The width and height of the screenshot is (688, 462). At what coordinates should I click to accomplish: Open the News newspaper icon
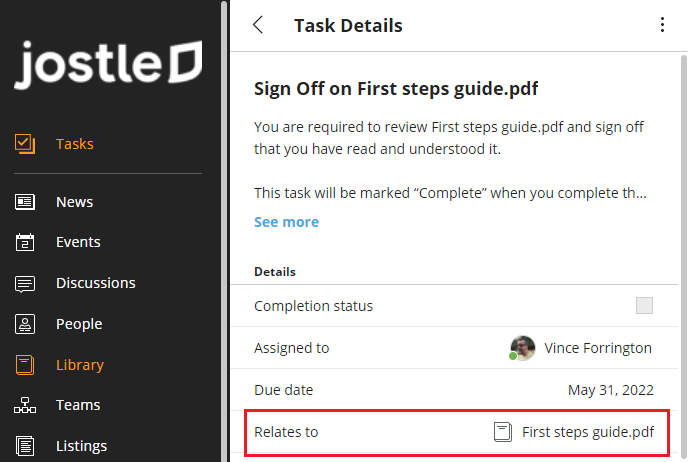point(25,202)
